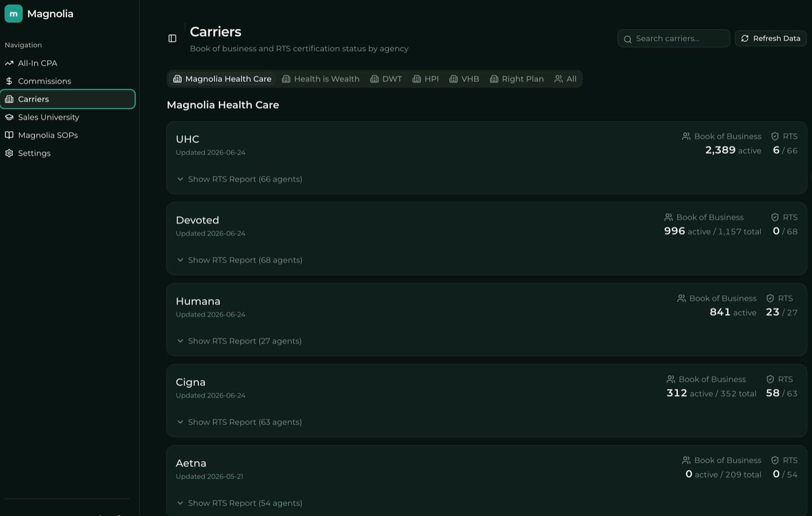Click the Commissions dollar icon
The image size is (812, 516).
pyautogui.click(x=9, y=81)
